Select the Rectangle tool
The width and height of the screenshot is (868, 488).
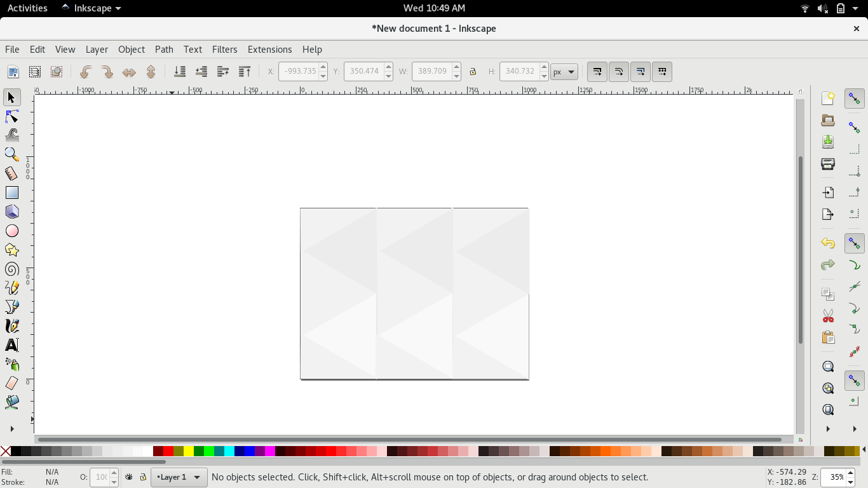[x=11, y=192]
